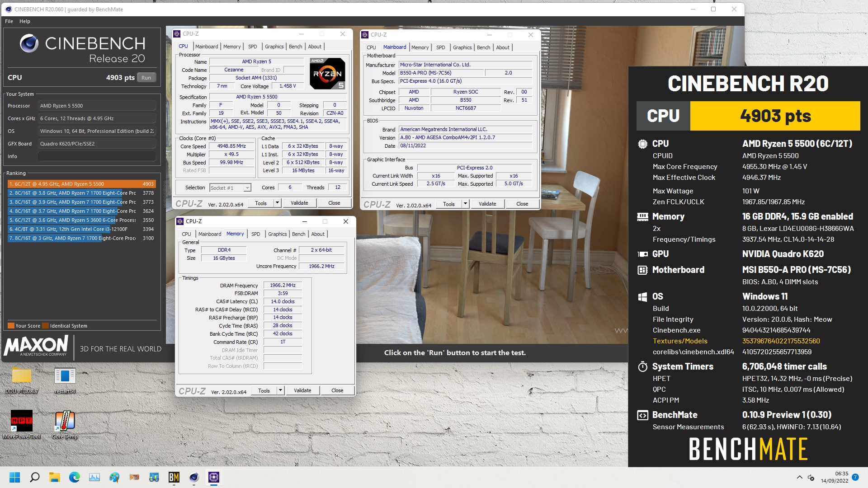Switch to Cinebench sphere taskbar icon
The width and height of the screenshot is (868, 488).
pos(194,477)
